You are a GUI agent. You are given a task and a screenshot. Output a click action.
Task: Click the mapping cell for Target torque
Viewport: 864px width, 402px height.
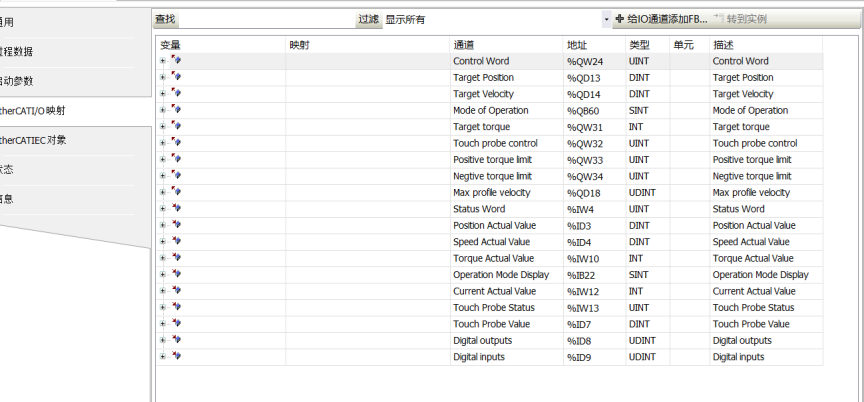(x=368, y=127)
